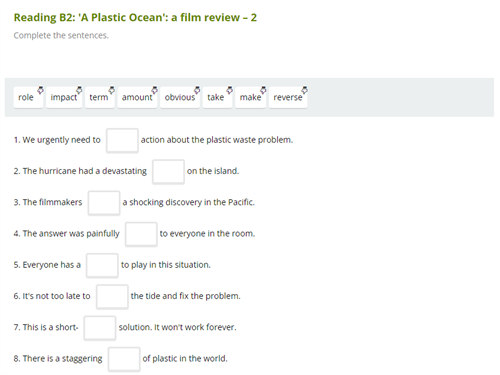Click the blank after 'short-' in sentence 7
The height and width of the screenshot is (375, 500).
pyautogui.click(x=100, y=328)
